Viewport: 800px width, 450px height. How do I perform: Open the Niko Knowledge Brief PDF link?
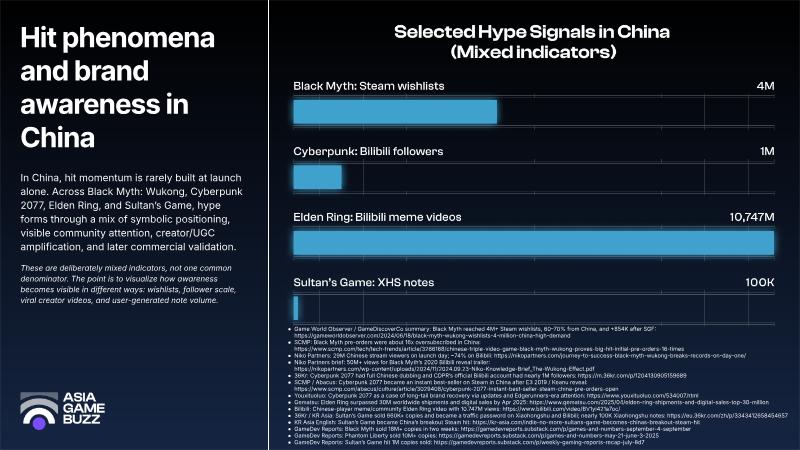(444, 369)
